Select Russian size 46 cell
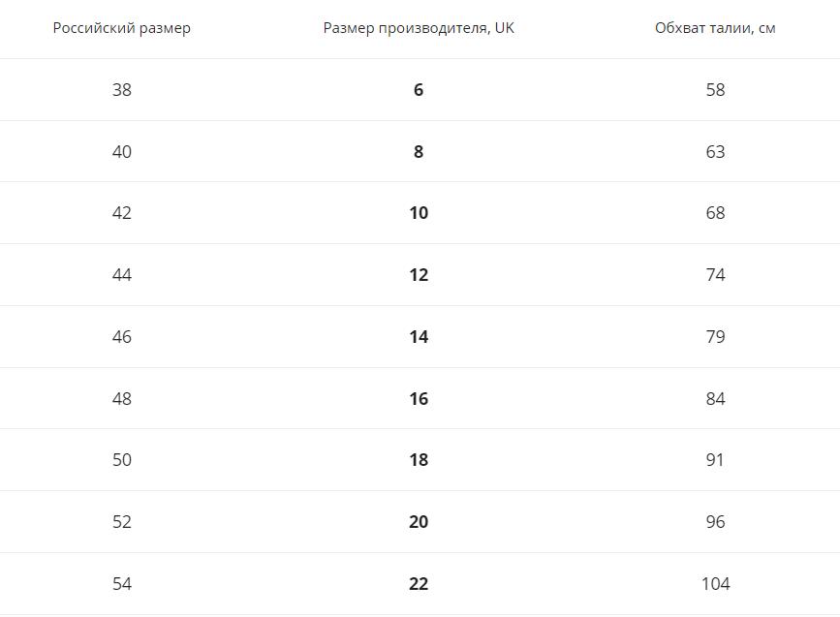The image size is (840, 617). [122, 337]
